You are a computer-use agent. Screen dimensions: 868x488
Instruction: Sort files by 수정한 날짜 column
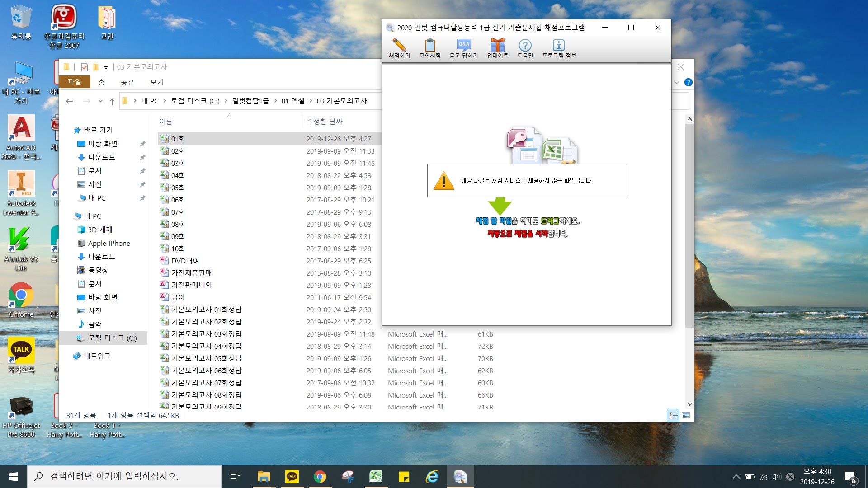pyautogui.click(x=324, y=121)
